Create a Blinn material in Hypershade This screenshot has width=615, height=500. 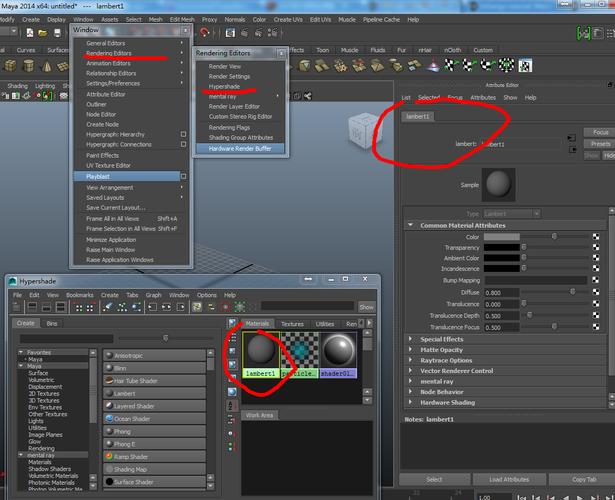point(154,368)
